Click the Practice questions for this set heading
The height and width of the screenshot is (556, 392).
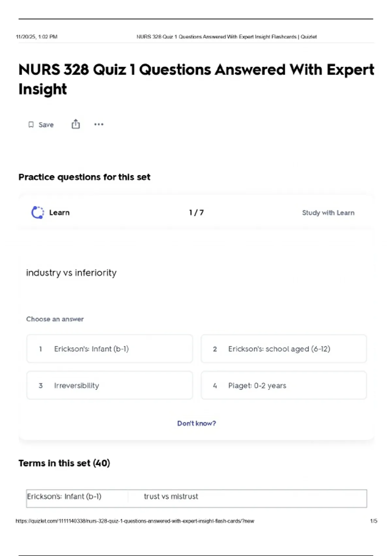pos(84,177)
